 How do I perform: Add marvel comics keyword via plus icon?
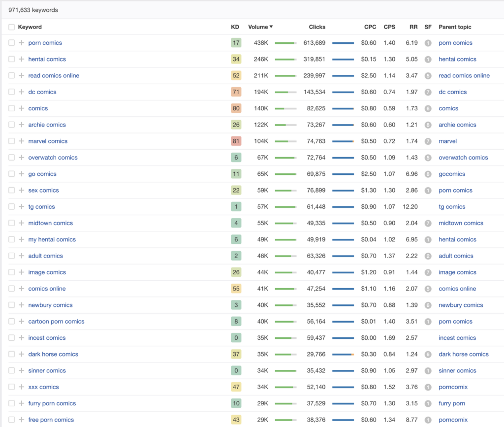(22, 141)
